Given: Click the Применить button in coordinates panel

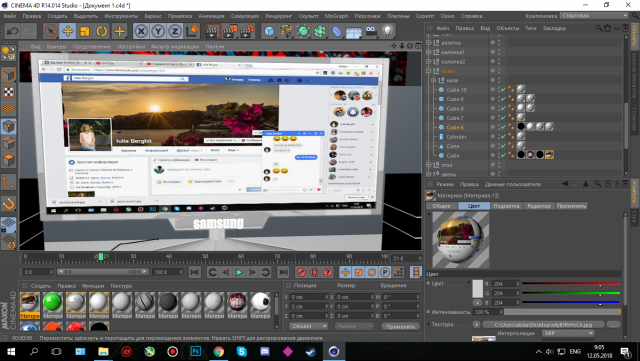Looking at the screenshot, I should [x=400, y=326].
